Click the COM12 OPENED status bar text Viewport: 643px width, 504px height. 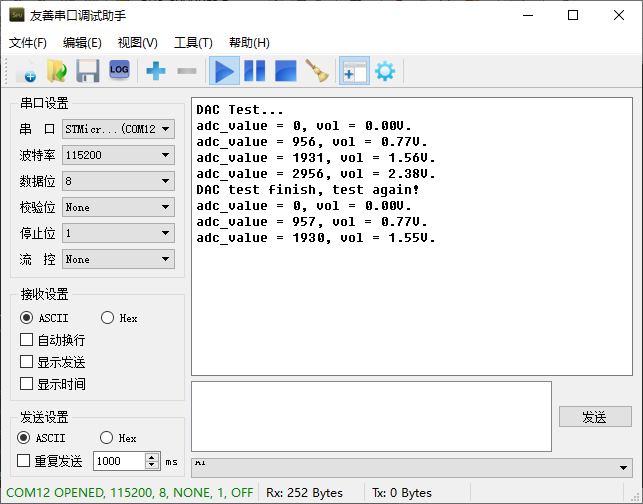[x=130, y=493]
